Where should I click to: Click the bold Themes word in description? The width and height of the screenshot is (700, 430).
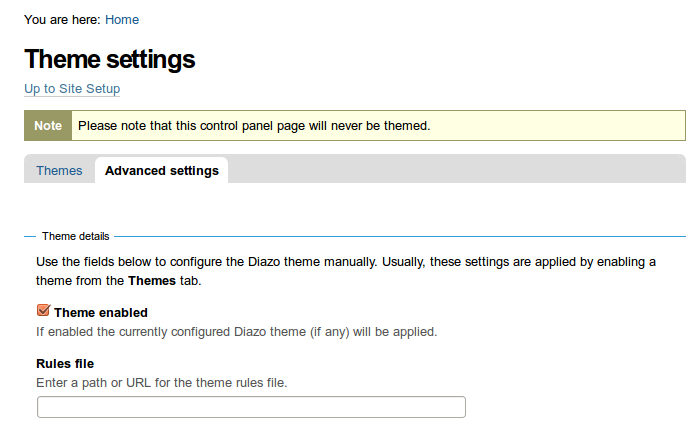tap(152, 280)
